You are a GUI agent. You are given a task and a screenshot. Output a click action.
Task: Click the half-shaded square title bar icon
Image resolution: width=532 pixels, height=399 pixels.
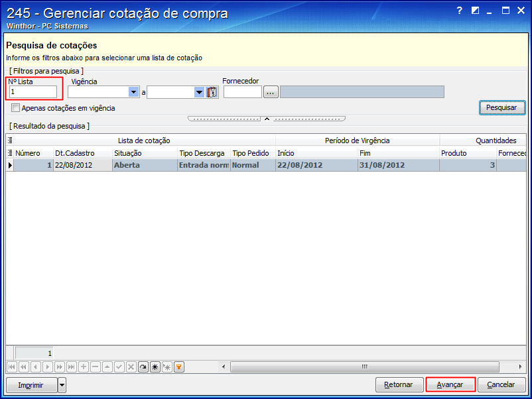[x=475, y=11]
